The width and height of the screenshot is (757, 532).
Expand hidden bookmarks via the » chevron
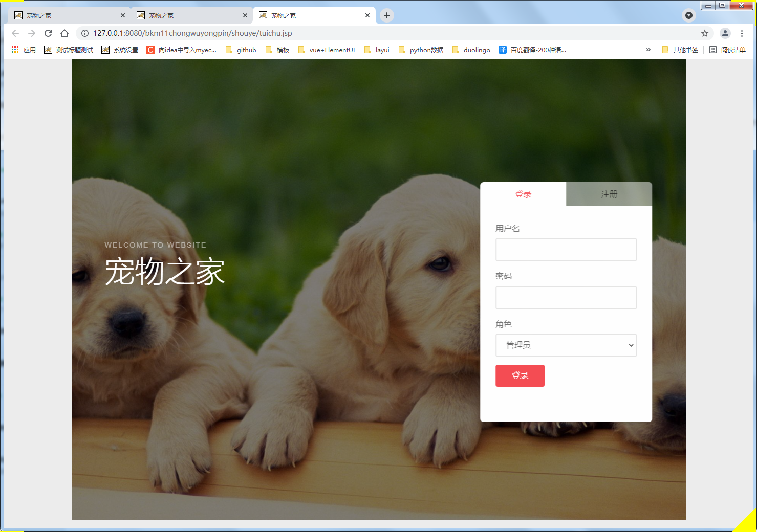coord(648,49)
